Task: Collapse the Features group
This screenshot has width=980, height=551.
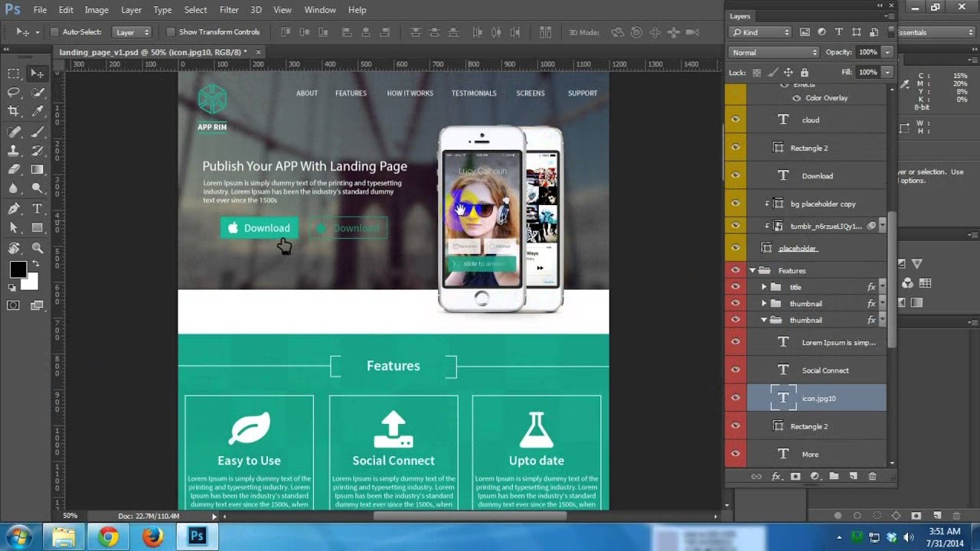Action: 753,269
